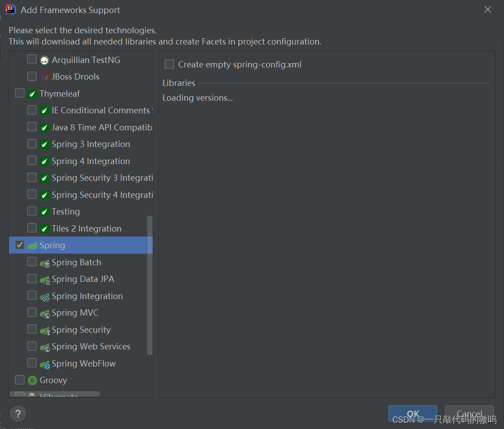
Task: Click the Cancel button
Action: point(469,414)
